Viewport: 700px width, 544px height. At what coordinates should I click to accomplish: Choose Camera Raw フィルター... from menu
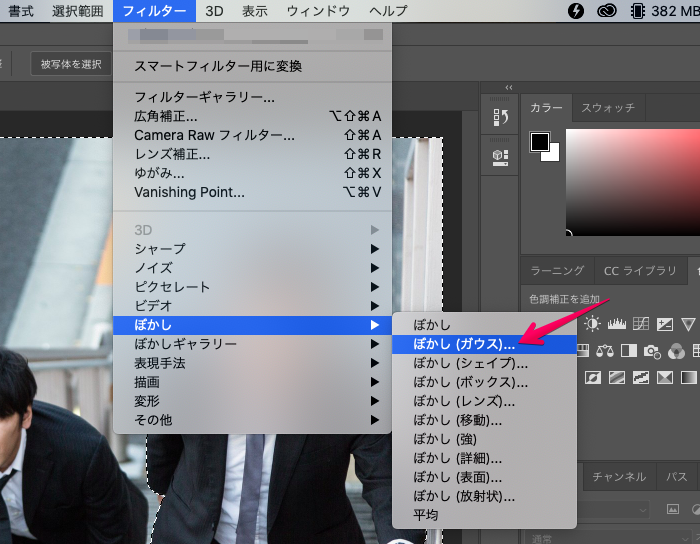[x=214, y=135]
